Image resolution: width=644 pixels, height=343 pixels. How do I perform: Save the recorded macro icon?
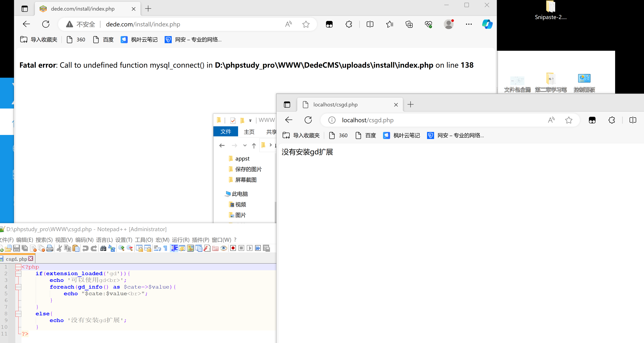pyautogui.click(x=266, y=248)
